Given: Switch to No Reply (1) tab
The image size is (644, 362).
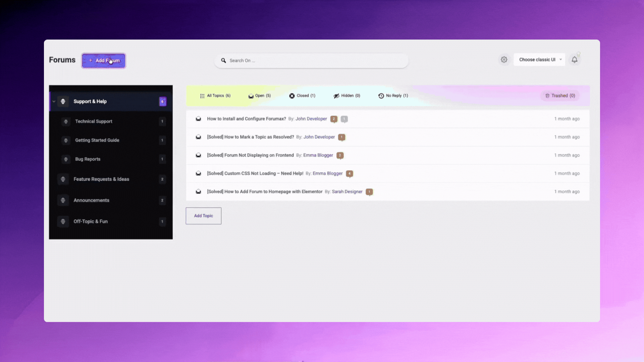Looking at the screenshot, I should (393, 96).
